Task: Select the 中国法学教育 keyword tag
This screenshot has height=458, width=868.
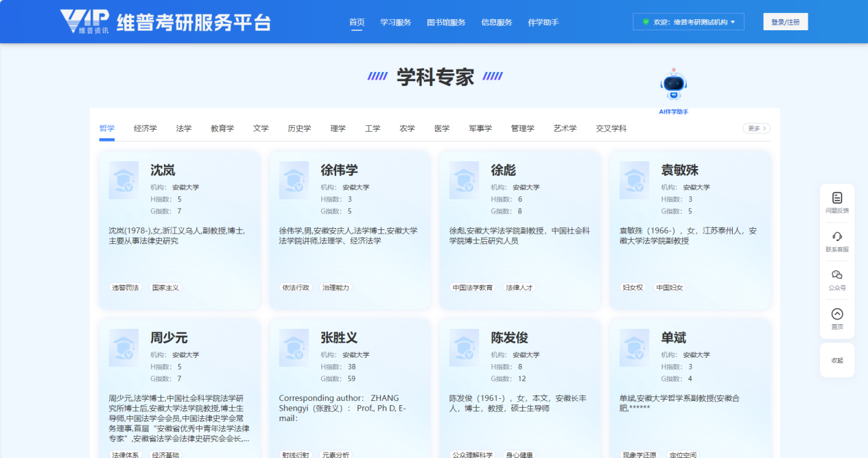Action: [x=472, y=288]
